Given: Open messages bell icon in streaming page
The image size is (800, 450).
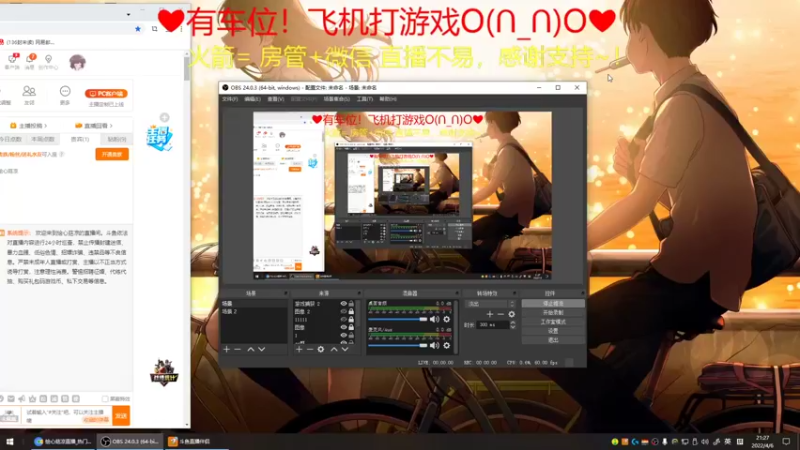Looking at the screenshot, I should [30, 59].
